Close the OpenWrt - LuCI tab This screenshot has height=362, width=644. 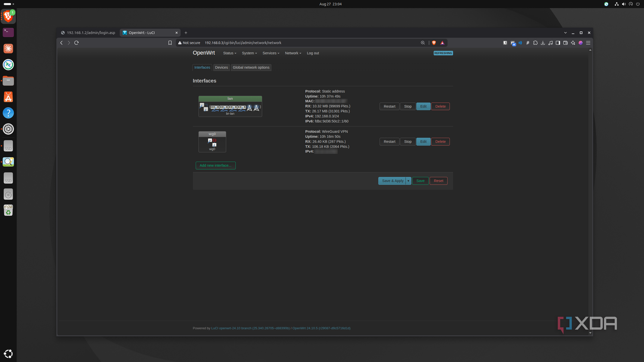click(176, 33)
